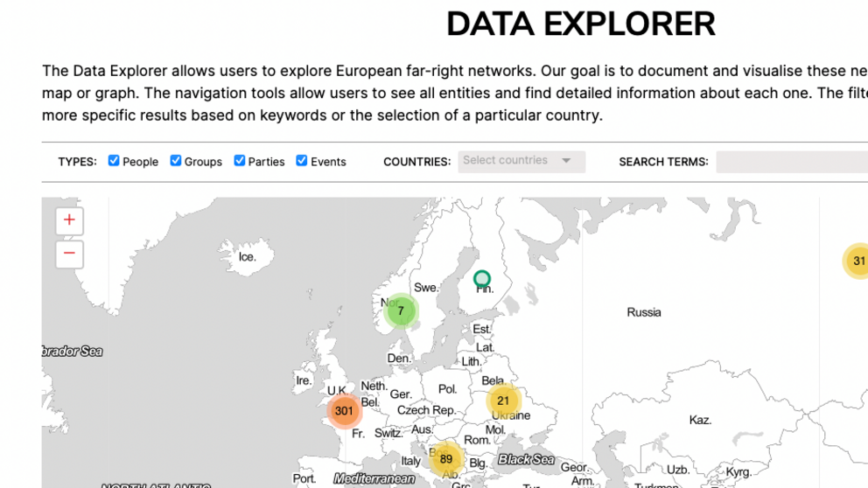The width and height of the screenshot is (868, 488).
Task: Uncheck the Events checkbox
Action: coord(302,161)
